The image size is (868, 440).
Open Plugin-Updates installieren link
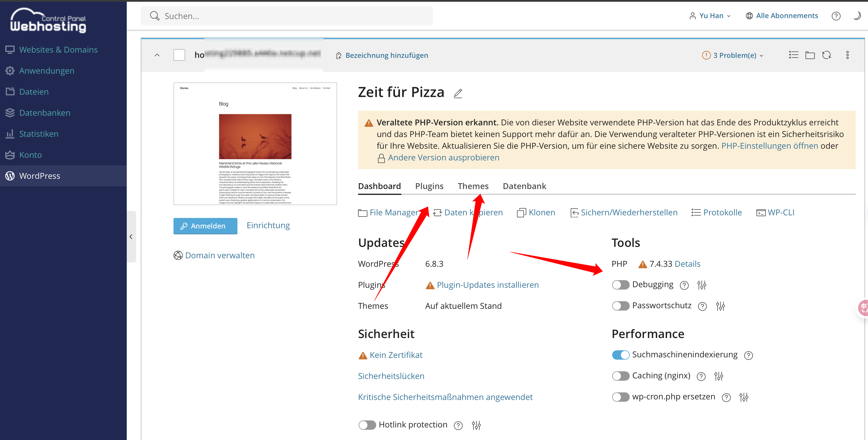coord(487,285)
